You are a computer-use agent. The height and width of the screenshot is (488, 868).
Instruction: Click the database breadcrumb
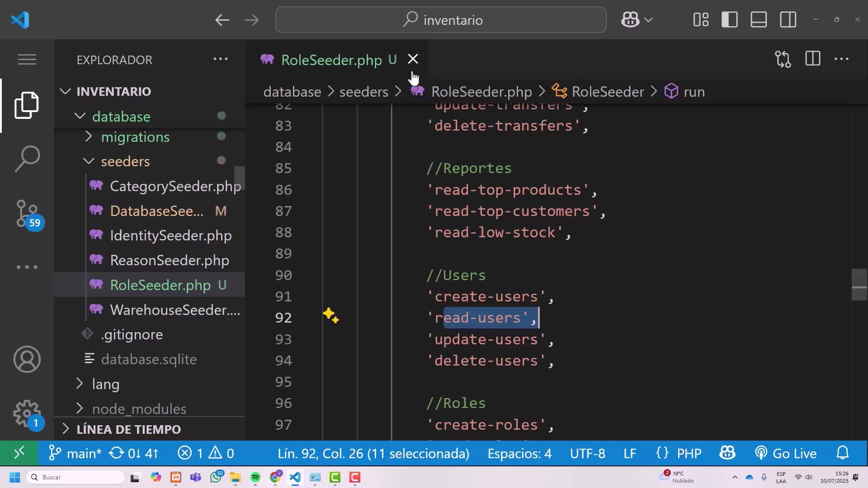(x=292, y=92)
